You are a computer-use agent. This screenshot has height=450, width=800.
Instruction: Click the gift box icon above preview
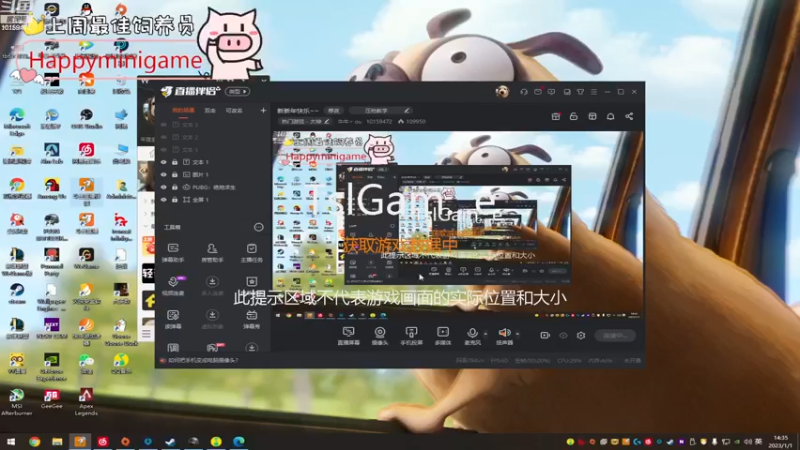click(556, 116)
